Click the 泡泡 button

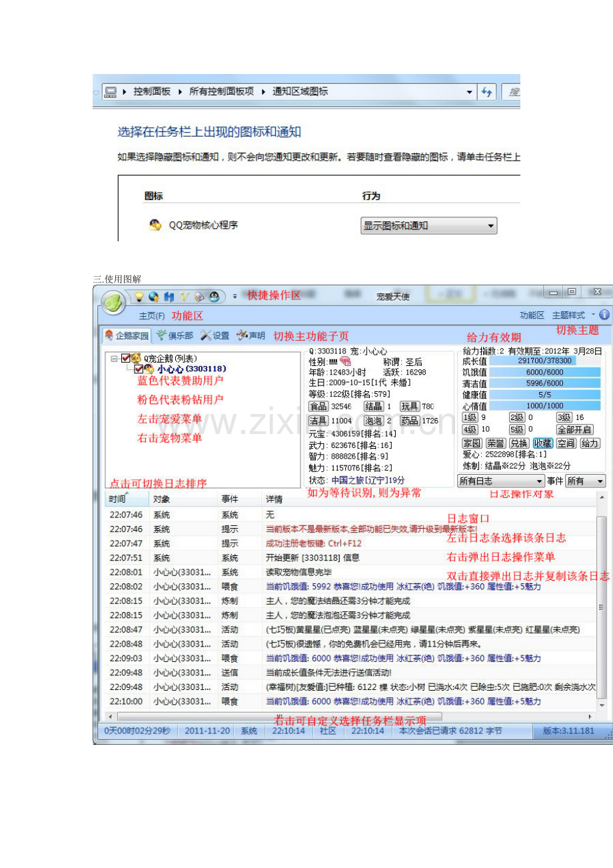(373, 421)
